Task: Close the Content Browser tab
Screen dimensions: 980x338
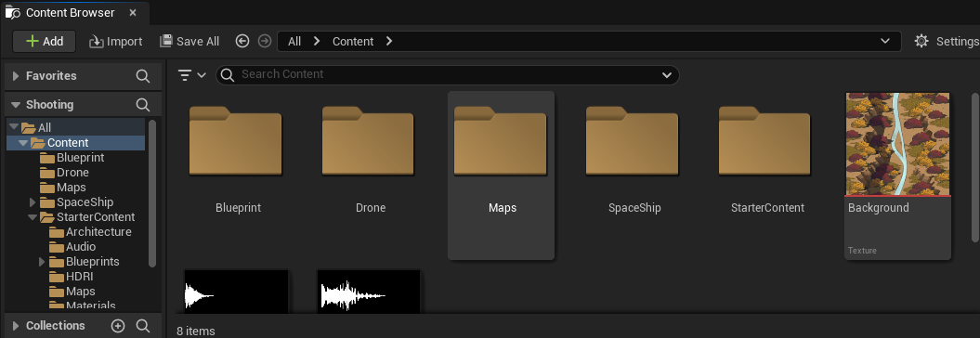Action: (133, 12)
